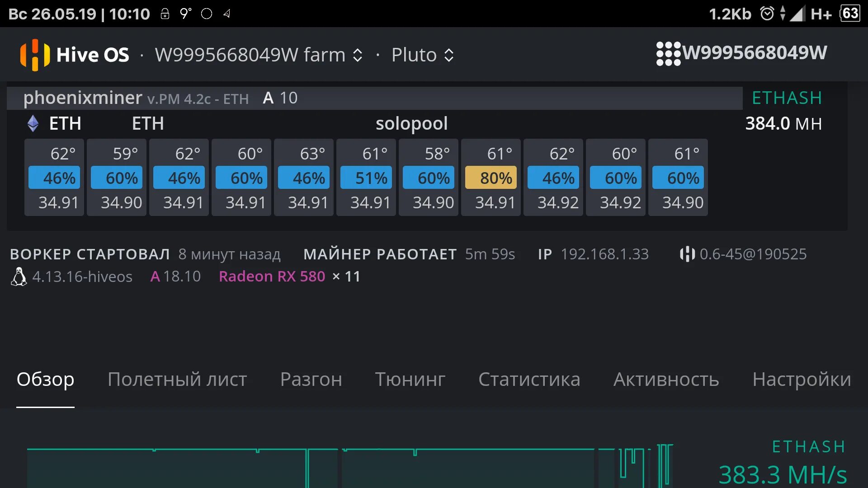This screenshot has width=868, height=488.
Task: Expand the Pluto worker selector
Action: [422, 55]
